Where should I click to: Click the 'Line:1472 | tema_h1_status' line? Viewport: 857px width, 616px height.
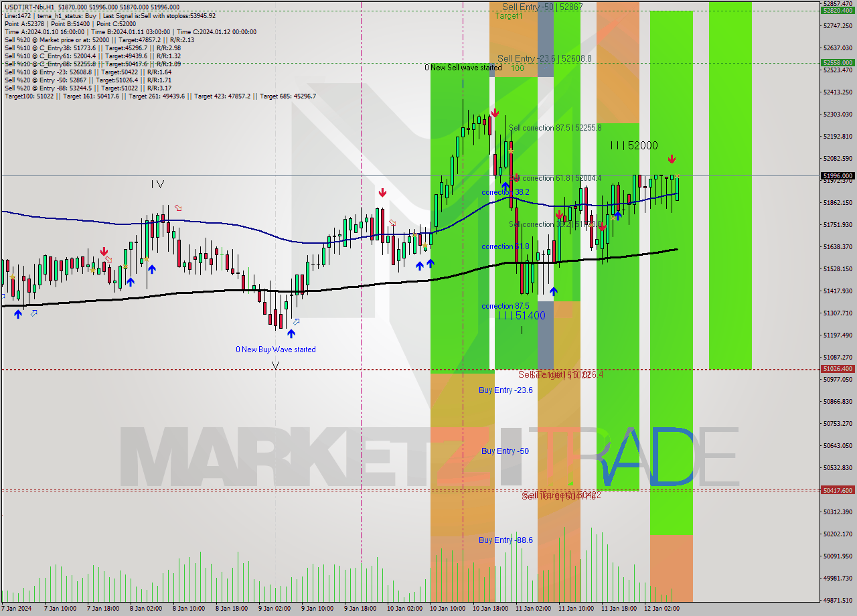(x=110, y=15)
